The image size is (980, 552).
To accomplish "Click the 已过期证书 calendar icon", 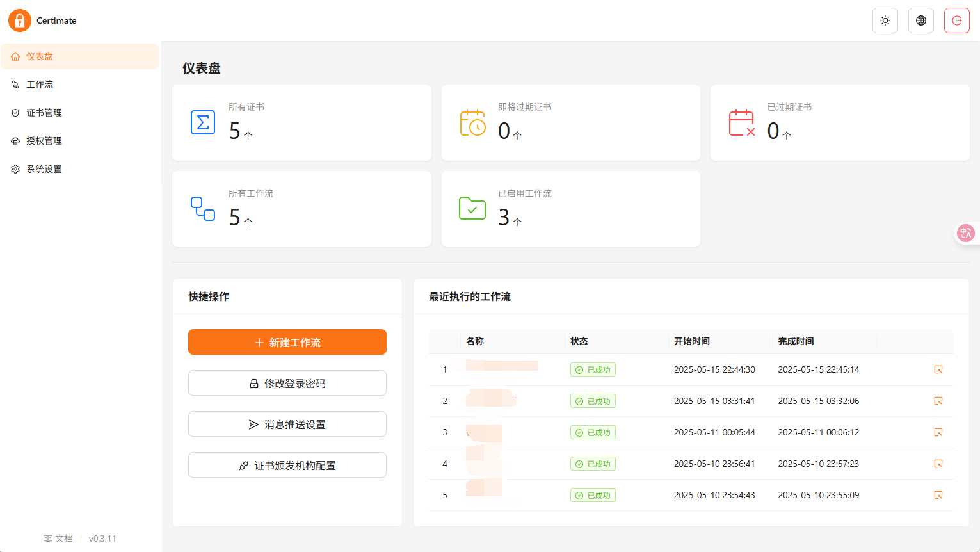I will coord(742,122).
